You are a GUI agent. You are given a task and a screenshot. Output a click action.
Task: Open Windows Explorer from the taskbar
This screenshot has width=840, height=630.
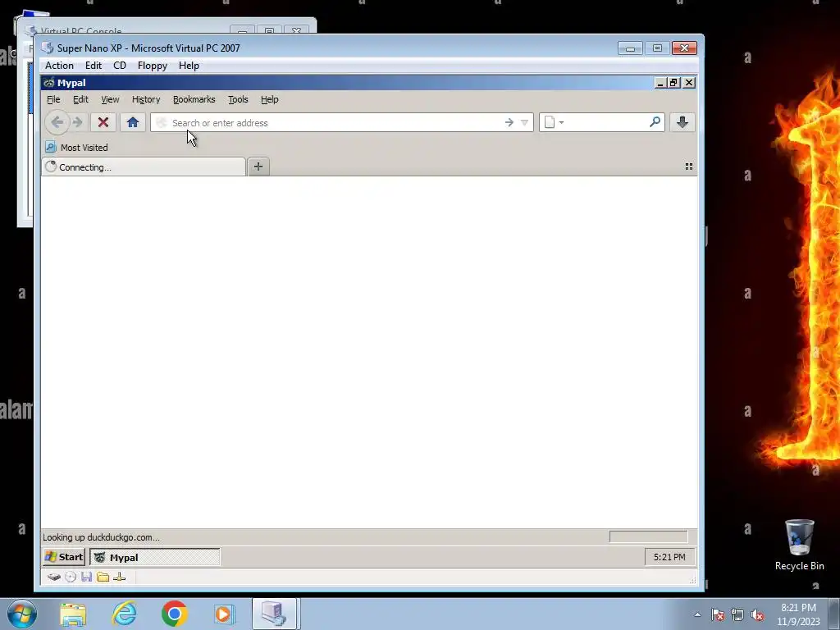(73, 614)
